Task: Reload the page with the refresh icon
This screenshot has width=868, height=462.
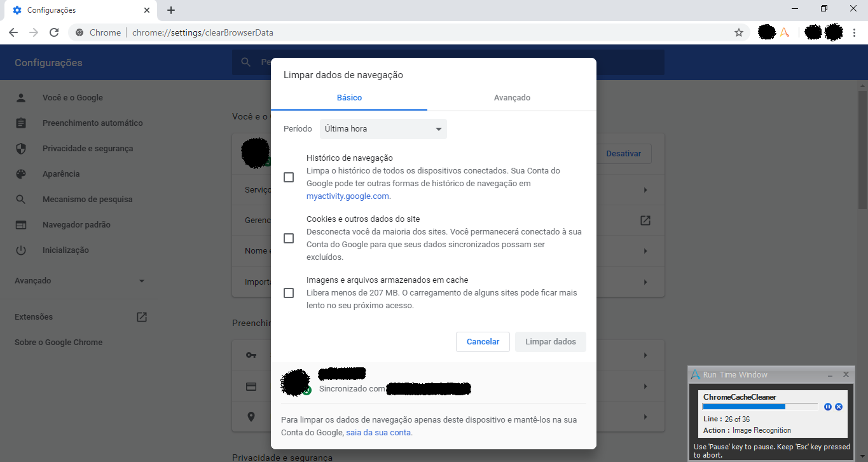Action: (54, 32)
